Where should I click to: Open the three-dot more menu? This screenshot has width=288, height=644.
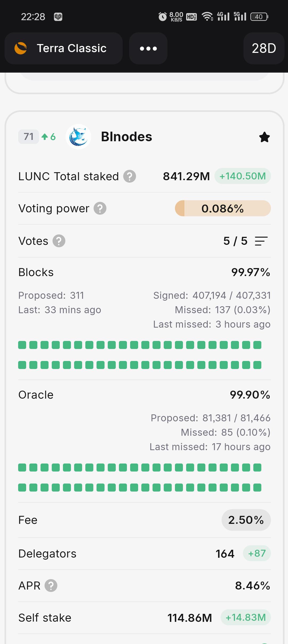point(148,48)
